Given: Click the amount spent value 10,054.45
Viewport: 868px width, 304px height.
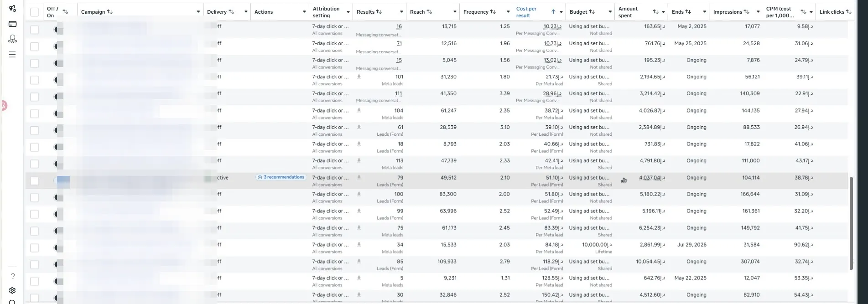Looking at the screenshot, I should click(x=650, y=262).
